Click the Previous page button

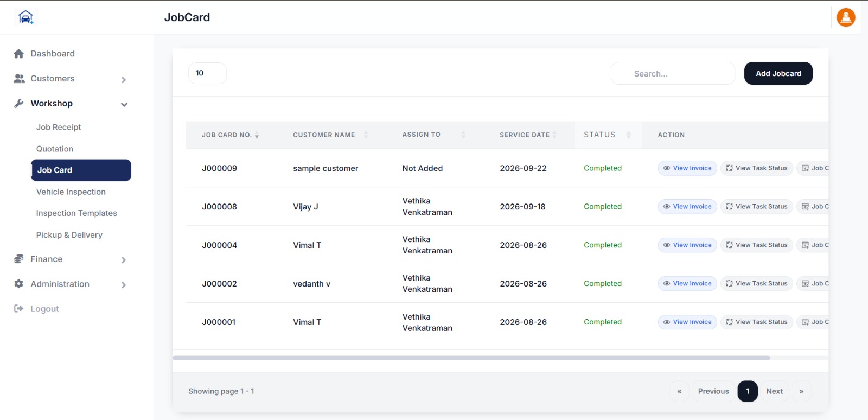coord(713,391)
